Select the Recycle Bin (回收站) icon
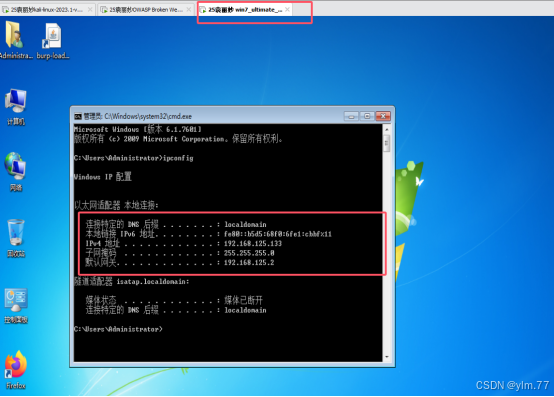Viewport: 554px width, 397px height. (16, 238)
